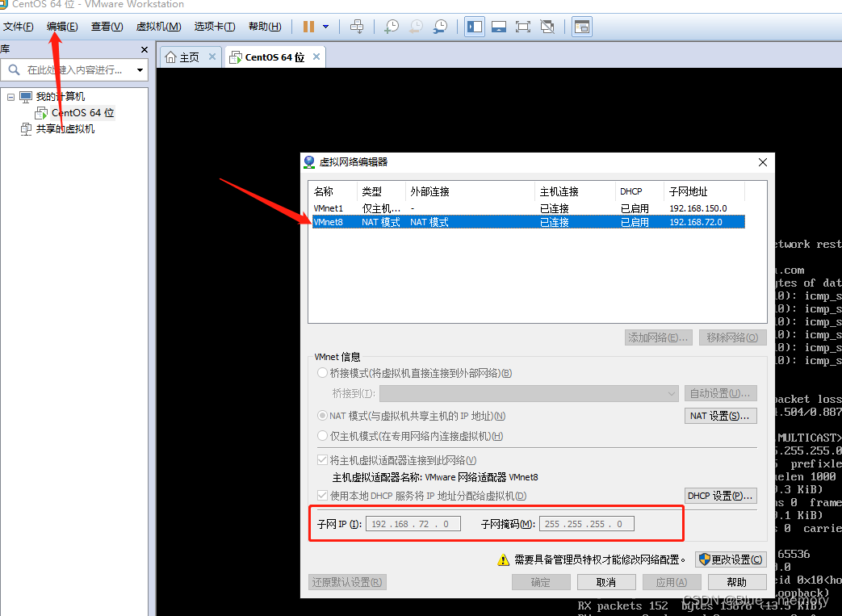Select the 仅主机模式 radio button
This screenshot has width=842, height=616.
[x=322, y=436]
